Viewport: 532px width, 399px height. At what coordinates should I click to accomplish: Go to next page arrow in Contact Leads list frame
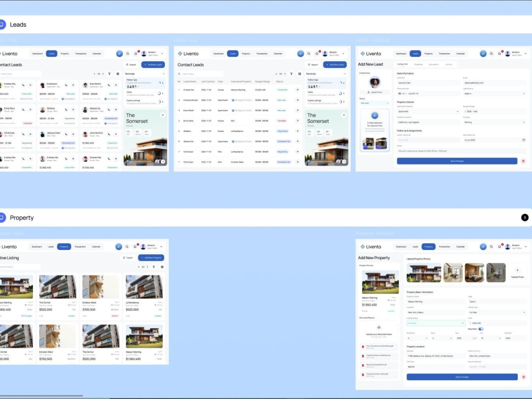(x=285, y=73)
